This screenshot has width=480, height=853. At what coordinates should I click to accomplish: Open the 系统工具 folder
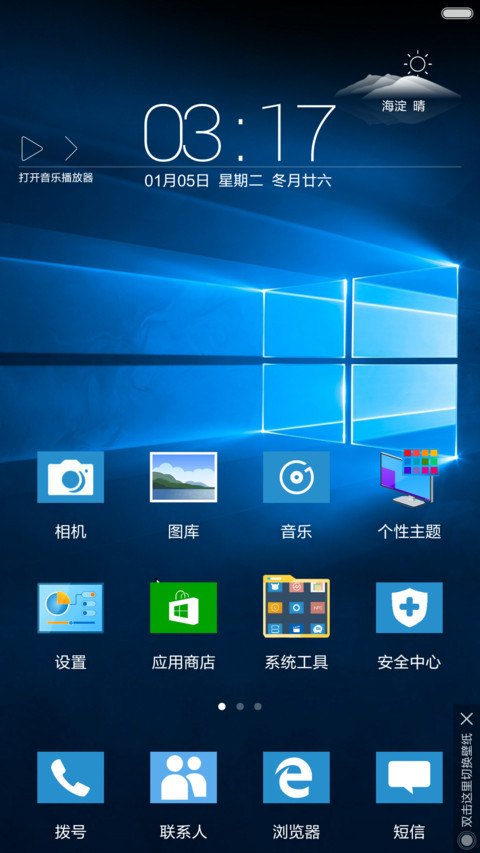296,606
